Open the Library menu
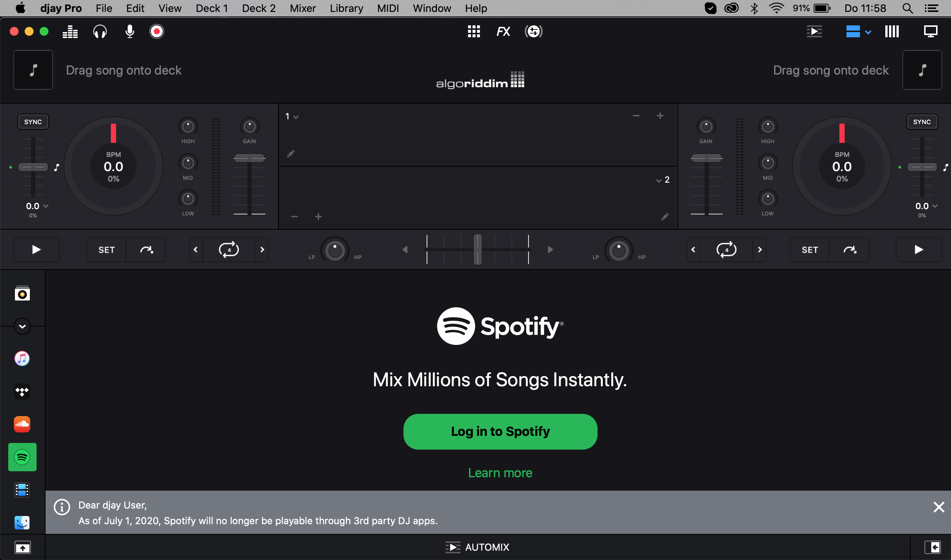The width and height of the screenshot is (951, 560). 346,8
